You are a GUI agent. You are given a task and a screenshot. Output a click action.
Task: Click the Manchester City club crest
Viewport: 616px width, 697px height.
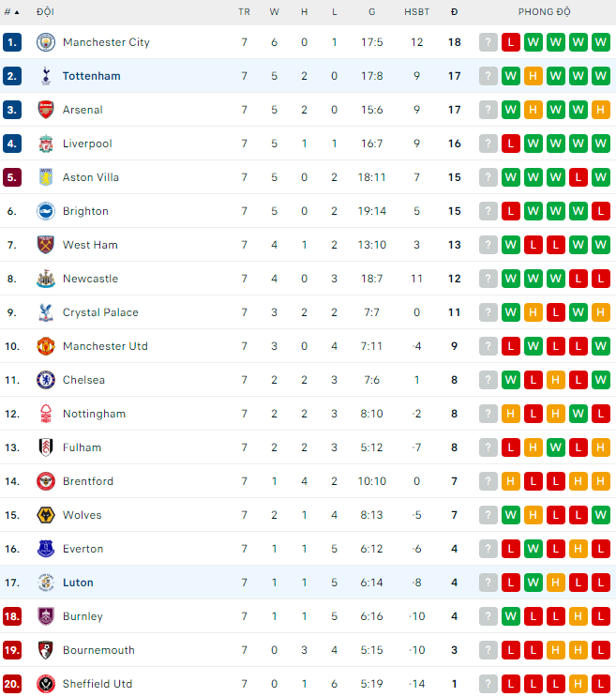click(46, 42)
